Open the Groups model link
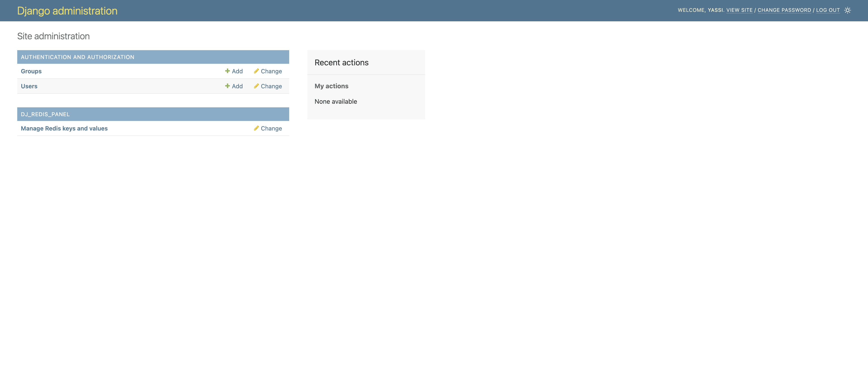The width and height of the screenshot is (868, 369). coord(31,71)
